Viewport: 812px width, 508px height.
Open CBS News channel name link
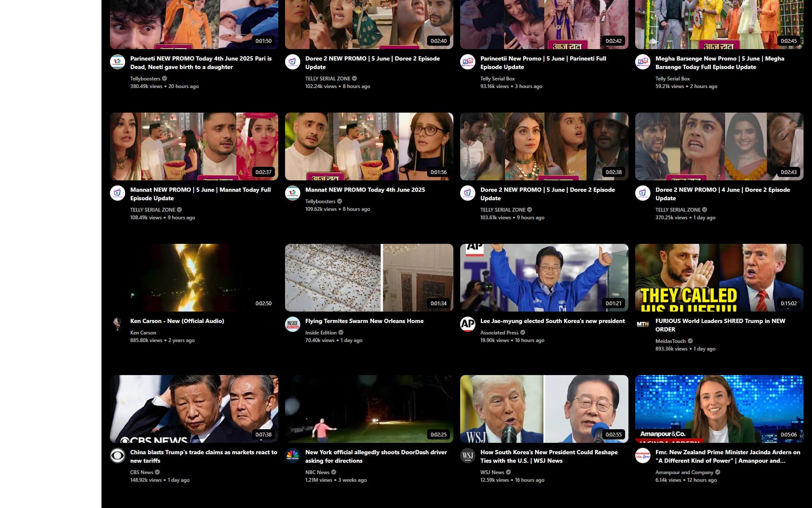[142, 472]
